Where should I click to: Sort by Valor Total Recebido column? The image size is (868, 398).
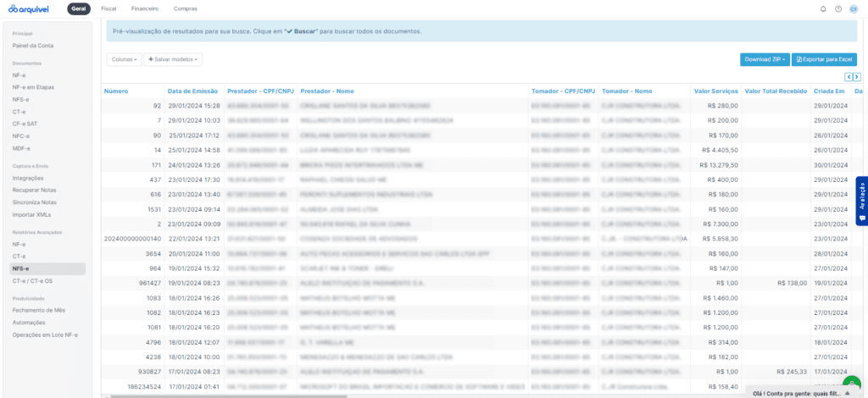[x=776, y=91]
